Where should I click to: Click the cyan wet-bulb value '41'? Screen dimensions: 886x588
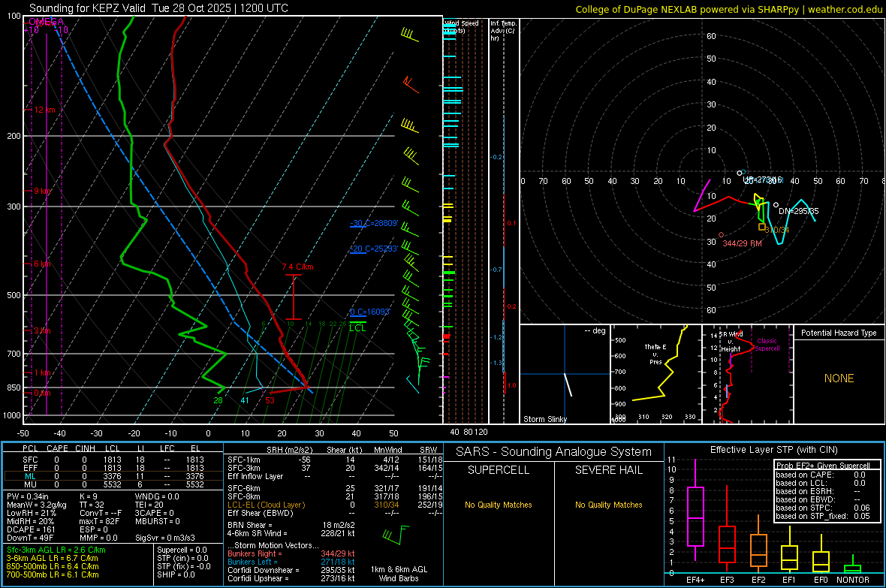pos(245,400)
